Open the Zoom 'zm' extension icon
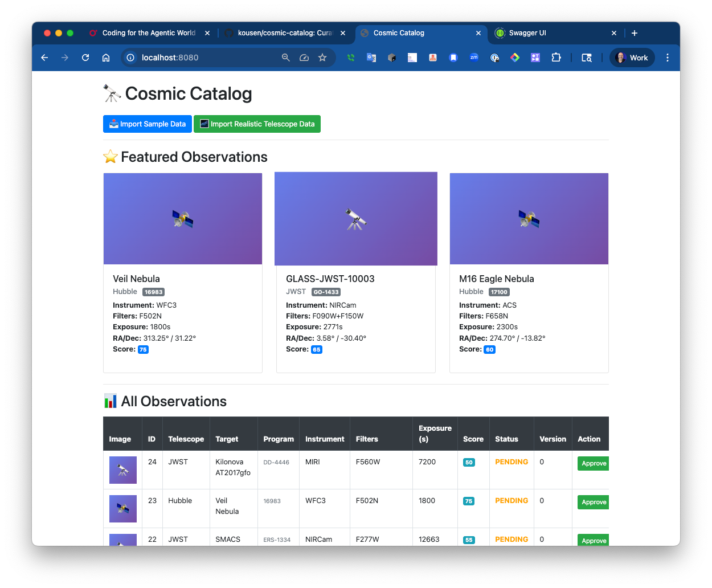Screen dimensions: 712x588 (x=474, y=58)
